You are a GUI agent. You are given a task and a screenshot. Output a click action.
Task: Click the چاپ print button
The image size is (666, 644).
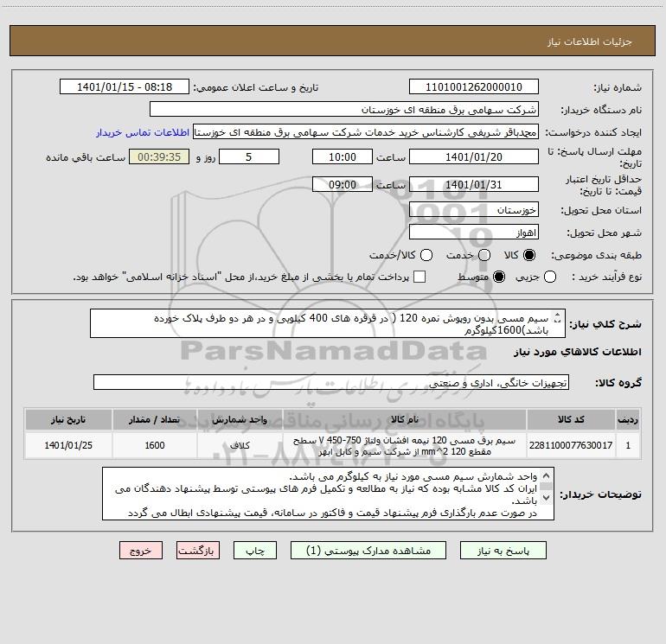tap(255, 551)
